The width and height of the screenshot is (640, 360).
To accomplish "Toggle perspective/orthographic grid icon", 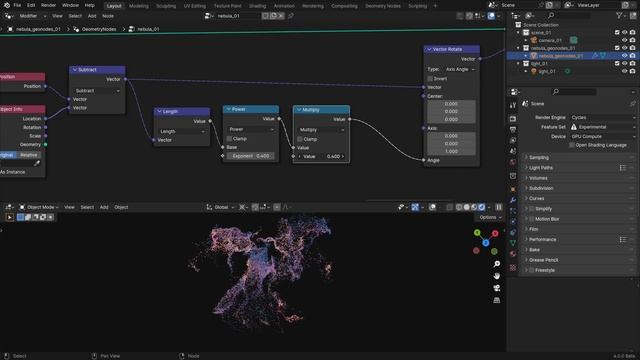I will 497,300.
